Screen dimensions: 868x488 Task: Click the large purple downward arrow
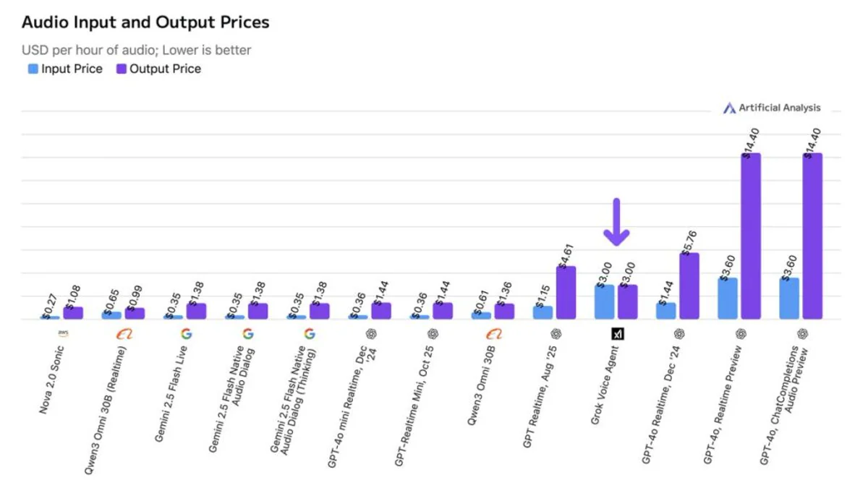[x=617, y=222]
